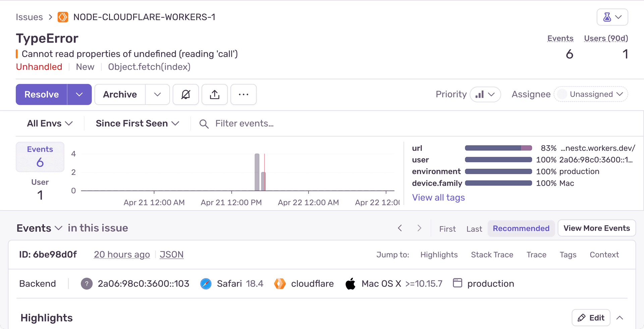
Task: Go to next event with right chevron
Action: [x=419, y=228]
